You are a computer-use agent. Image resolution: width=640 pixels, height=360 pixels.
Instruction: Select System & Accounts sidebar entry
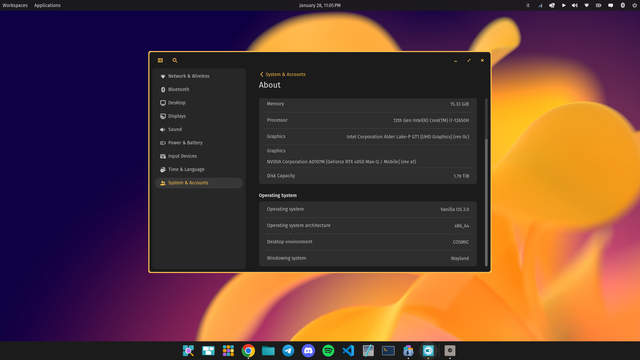click(199, 183)
